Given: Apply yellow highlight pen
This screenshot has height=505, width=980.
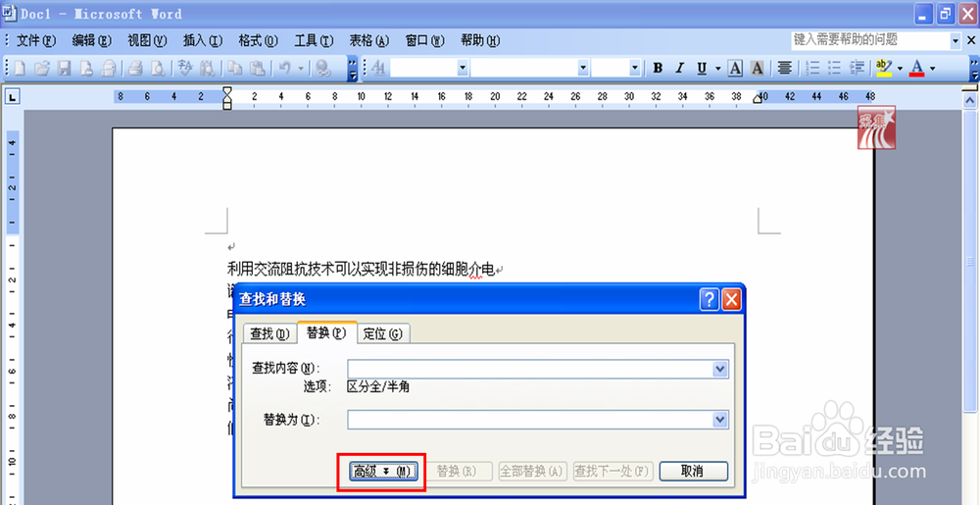Looking at the screenshot, I should point(884,68).
